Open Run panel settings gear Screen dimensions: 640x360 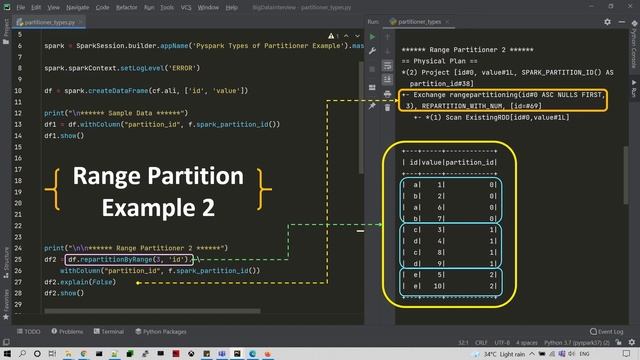[x=607, y=22]
